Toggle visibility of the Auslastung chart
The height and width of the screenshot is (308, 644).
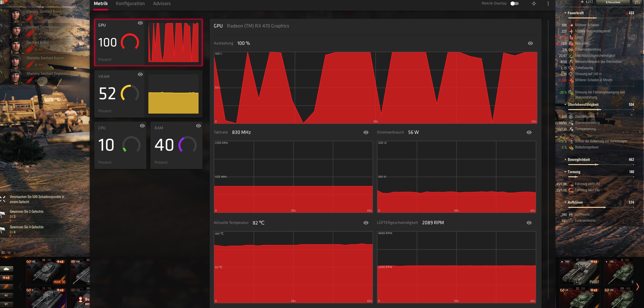coord(530,43)
